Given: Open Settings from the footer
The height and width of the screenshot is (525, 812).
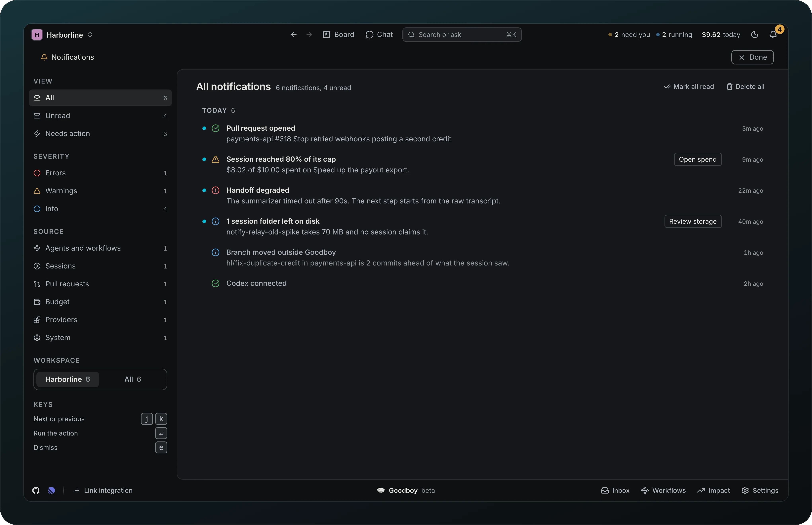Looking at the screenshot, I should pos(760,490).
